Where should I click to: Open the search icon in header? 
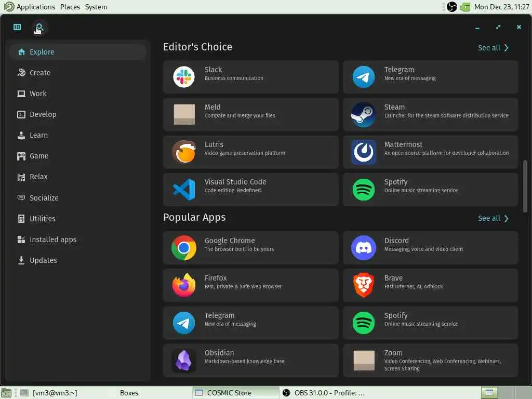click(x=39, y=27)
